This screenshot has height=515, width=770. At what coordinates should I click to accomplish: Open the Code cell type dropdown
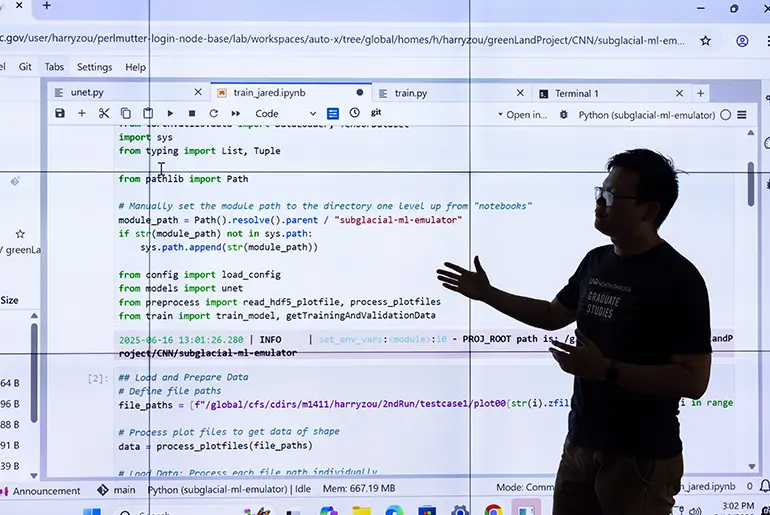click(281, 114)
